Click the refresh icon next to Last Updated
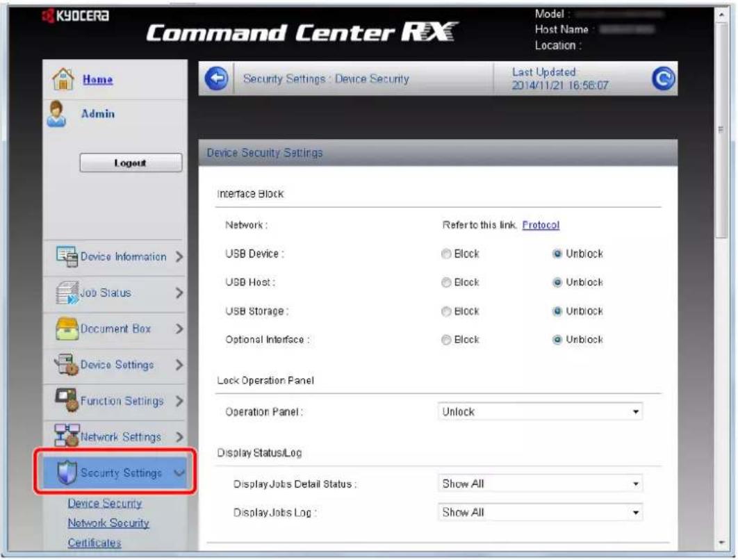Viewport: 738px width, 560px height. (x=663, y=79)
